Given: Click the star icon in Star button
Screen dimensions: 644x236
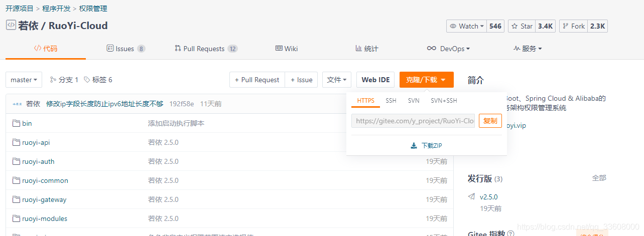Looking at the screenshot, I should tap(514, 26).
